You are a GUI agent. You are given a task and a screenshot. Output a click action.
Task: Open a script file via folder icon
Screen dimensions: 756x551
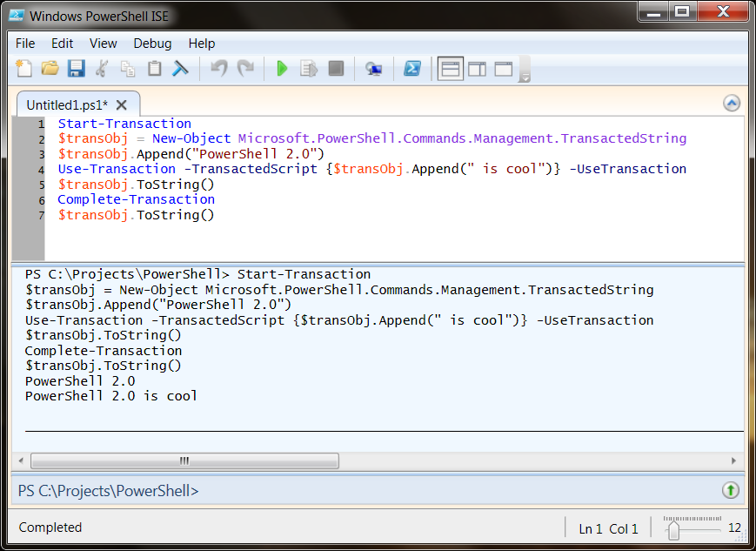point(50,69)
